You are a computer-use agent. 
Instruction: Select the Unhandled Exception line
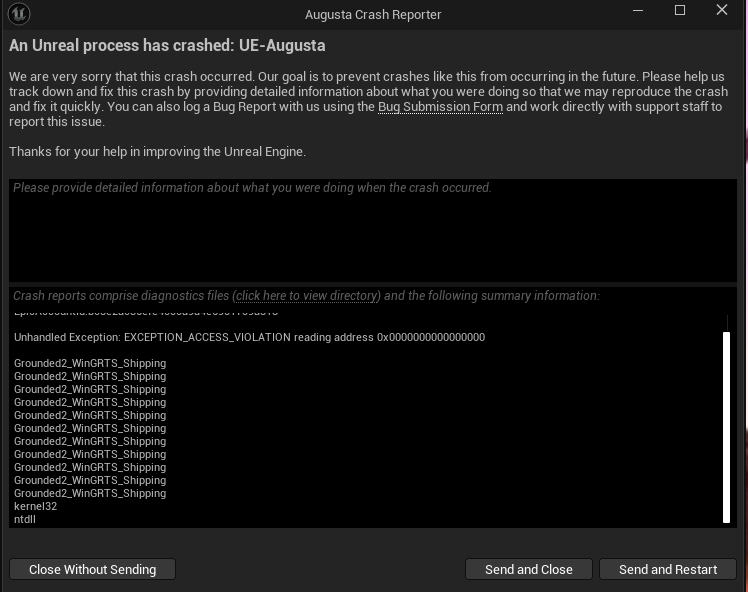click(x=249, y=337)
